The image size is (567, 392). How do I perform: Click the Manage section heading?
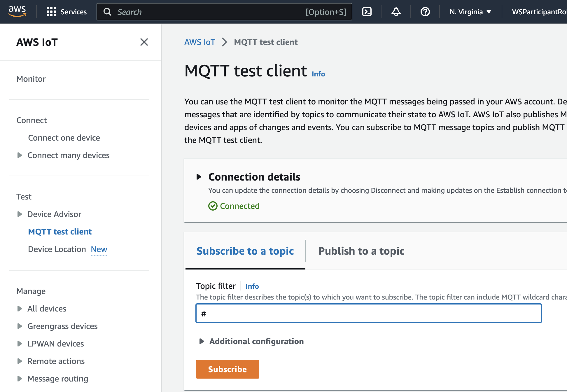click(31, 291)
